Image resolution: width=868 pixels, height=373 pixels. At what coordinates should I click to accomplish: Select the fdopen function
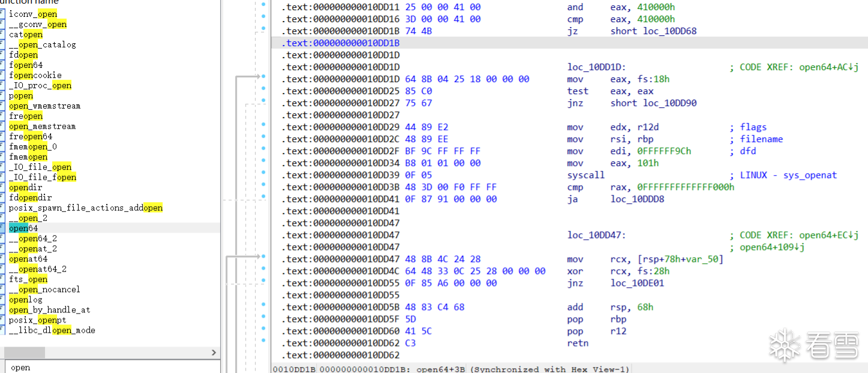[x=23, y=55]
